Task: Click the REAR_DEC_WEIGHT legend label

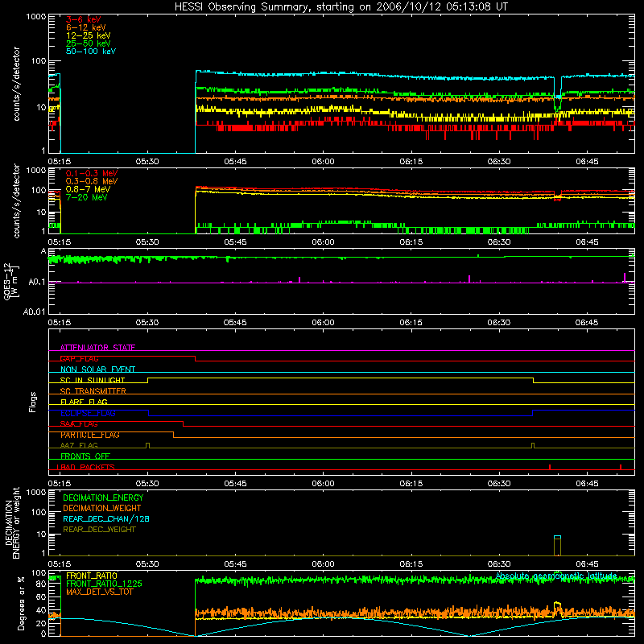Action: pos(99,530)
